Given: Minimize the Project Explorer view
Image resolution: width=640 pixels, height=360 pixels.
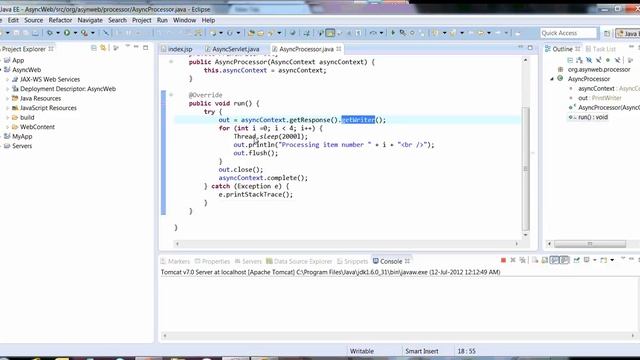Looking at the screenshot, I should click(136, 48).
